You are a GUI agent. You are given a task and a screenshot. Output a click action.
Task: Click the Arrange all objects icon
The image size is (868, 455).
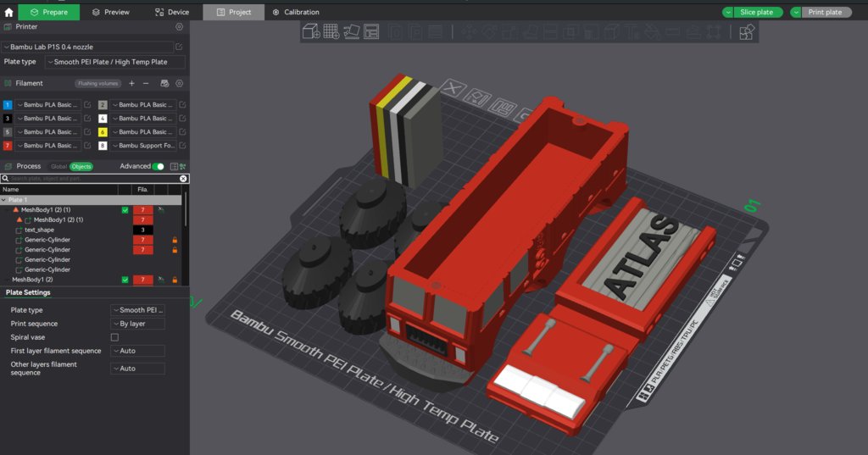tap(371, 31)
